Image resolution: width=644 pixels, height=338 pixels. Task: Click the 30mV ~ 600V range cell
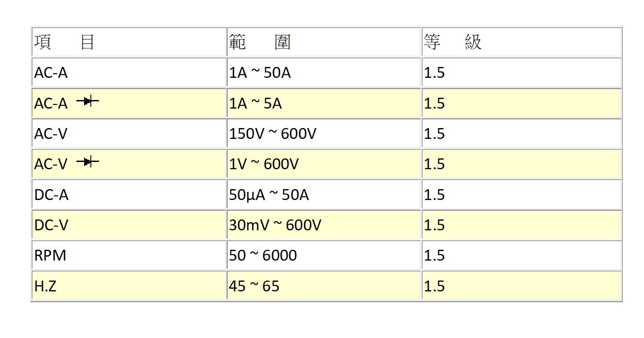275,225
